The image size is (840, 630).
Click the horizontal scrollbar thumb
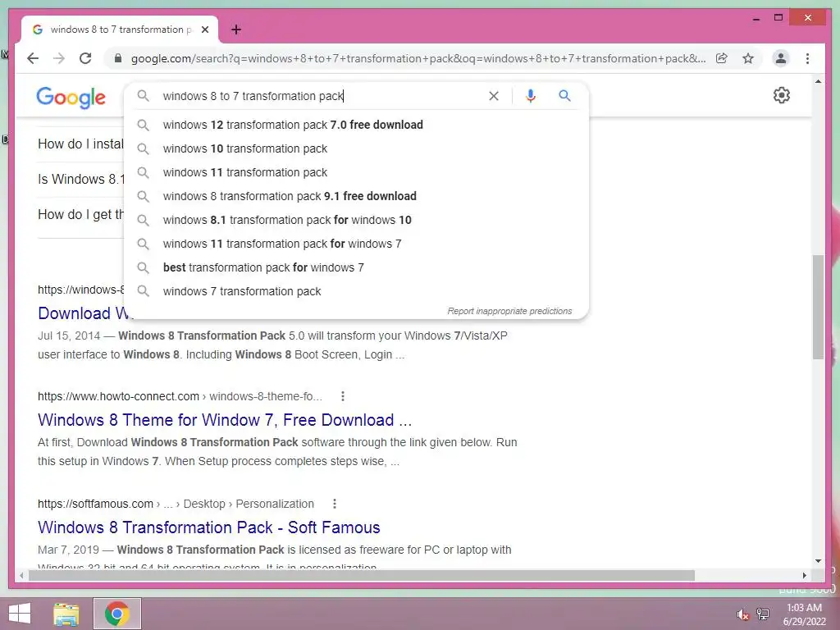point(362,575)
